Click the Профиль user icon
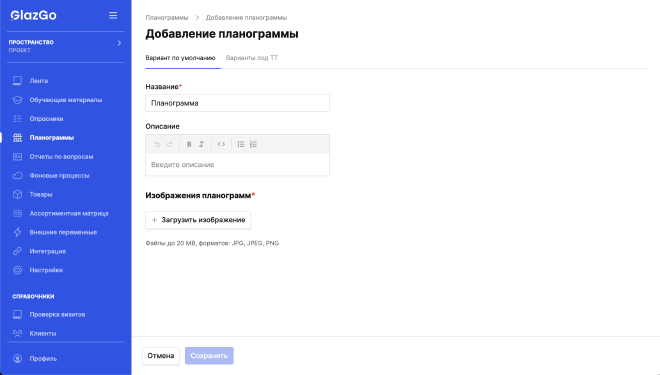 [17, 359]
